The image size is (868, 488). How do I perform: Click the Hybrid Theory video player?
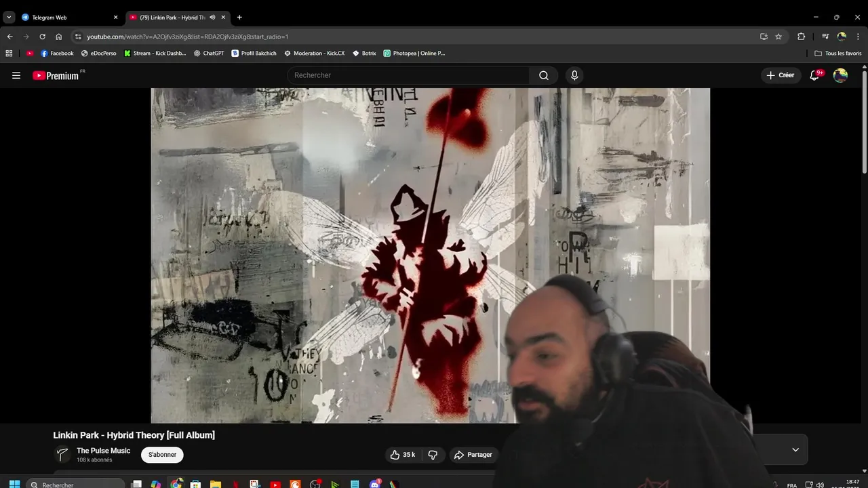pyautogui.click(x=430, y=256)
